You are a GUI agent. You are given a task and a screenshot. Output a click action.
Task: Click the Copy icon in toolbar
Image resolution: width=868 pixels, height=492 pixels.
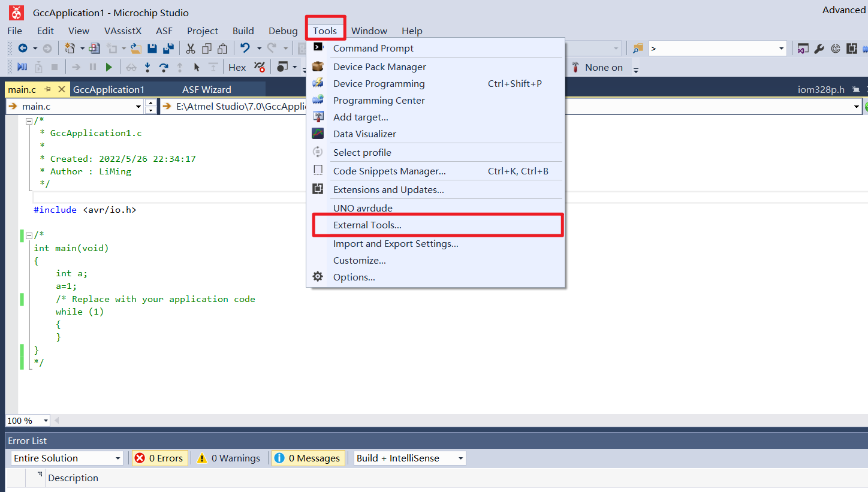(x=207, y=49)
